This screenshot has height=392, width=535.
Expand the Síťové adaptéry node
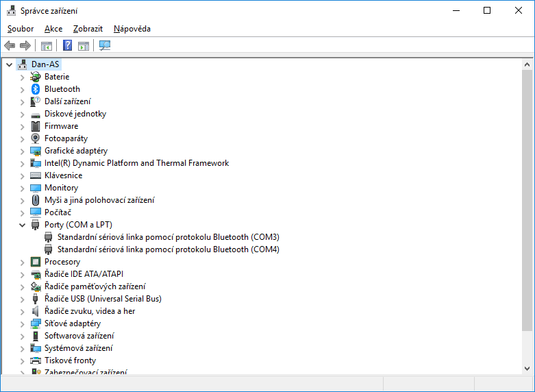coord(22,324)
